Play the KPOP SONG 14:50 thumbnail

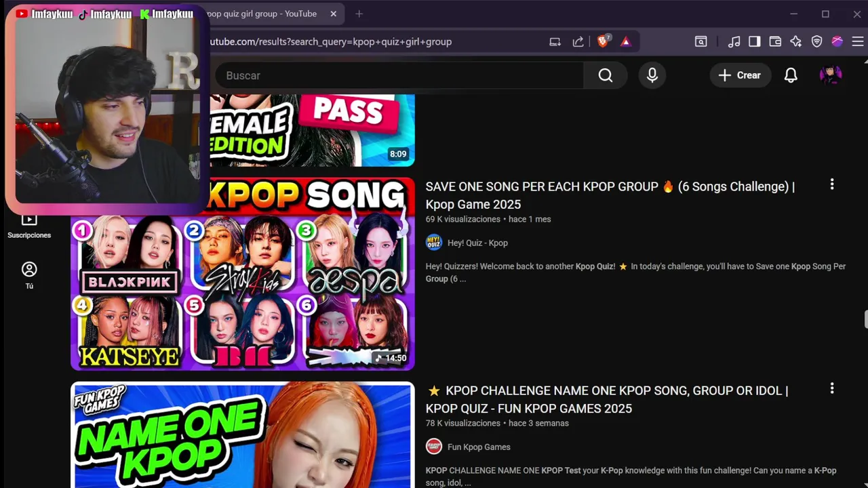[243, 274]
